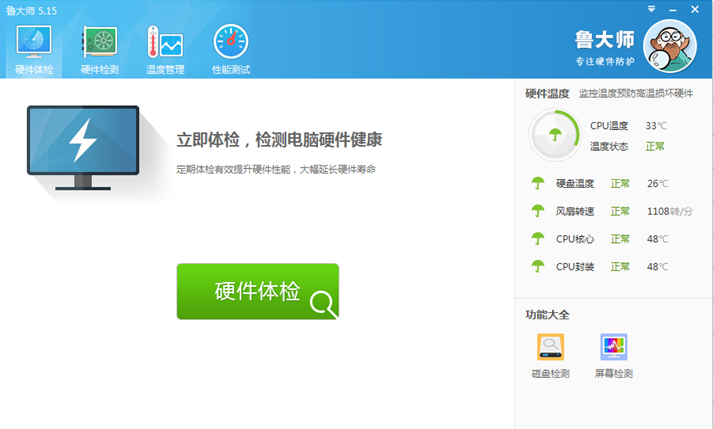
Task: Click the 立即体检，检测电脑硬件健康 headline
Action: (279, 140)
